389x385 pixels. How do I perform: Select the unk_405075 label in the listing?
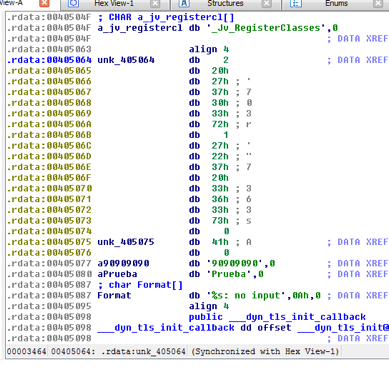(x=126, y=242)
